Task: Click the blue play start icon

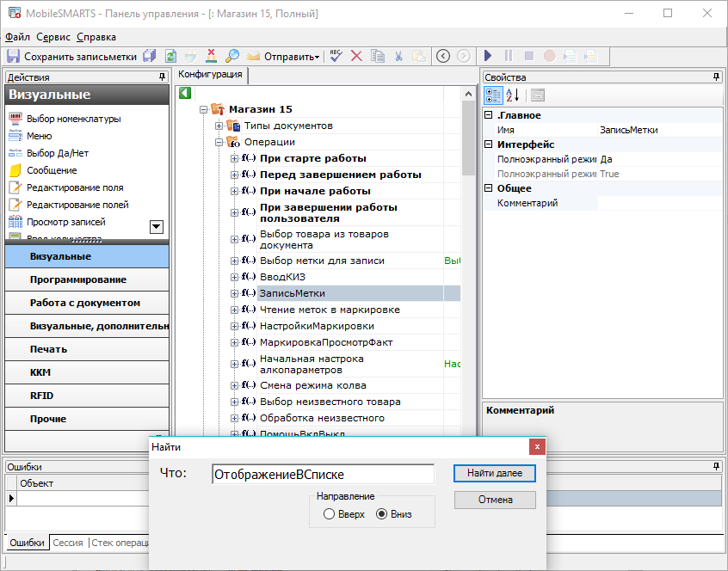Action: (488, 56)
